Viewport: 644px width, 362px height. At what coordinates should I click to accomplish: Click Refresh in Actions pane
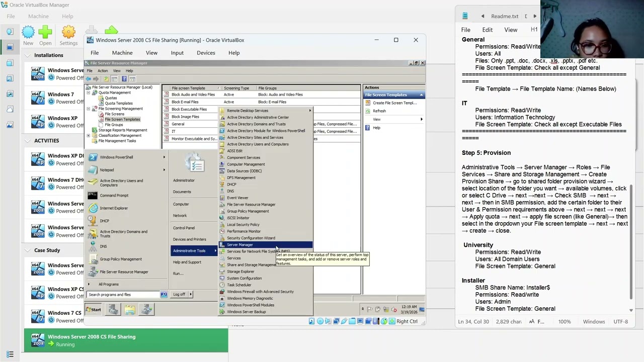tap(379, 111)
